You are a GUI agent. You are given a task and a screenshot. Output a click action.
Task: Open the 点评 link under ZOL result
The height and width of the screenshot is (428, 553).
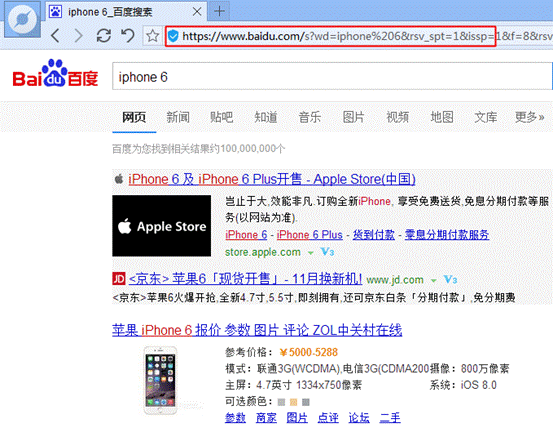(328, 418)
